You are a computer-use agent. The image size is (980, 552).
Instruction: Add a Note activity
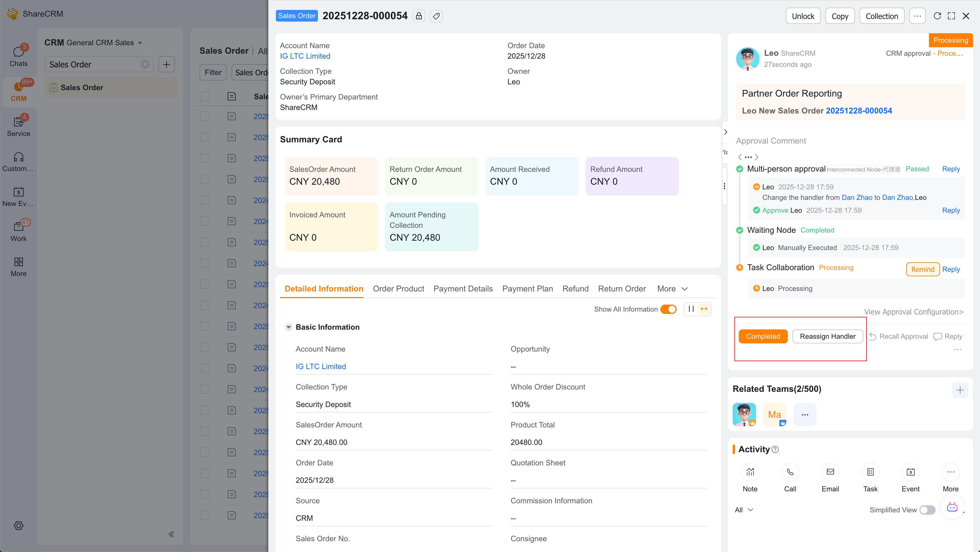[750, 478]
